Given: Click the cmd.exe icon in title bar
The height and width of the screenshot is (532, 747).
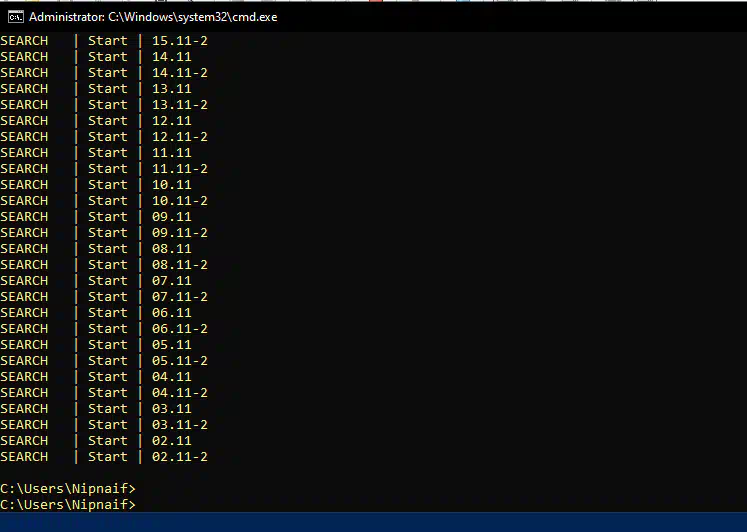Looking at the screenshot, I should point(16,17).
